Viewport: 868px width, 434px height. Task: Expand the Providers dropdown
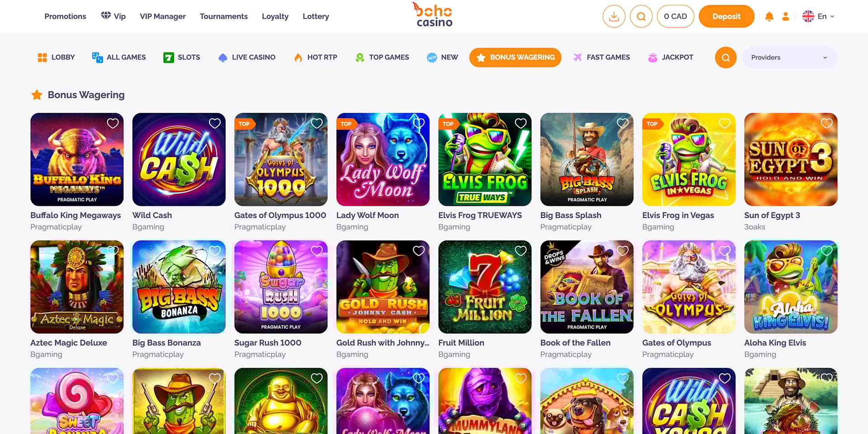(789, 57)
